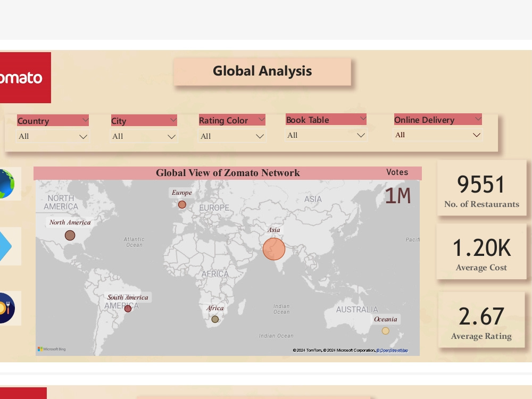Image resolution: width=532 pixels, height=399 pixels.
Task: Click the Oceania map bubble
Action: (385, 330)
